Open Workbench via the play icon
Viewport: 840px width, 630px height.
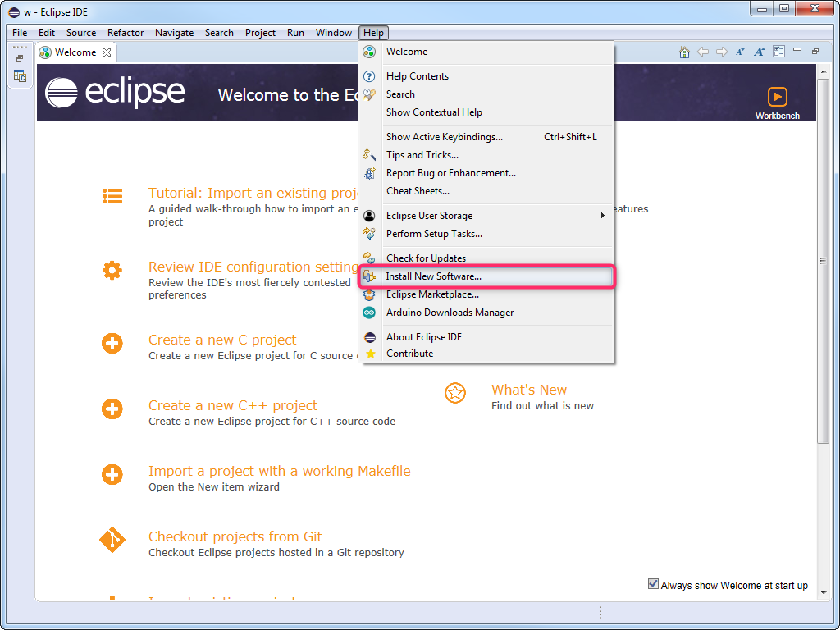(778, 97)
